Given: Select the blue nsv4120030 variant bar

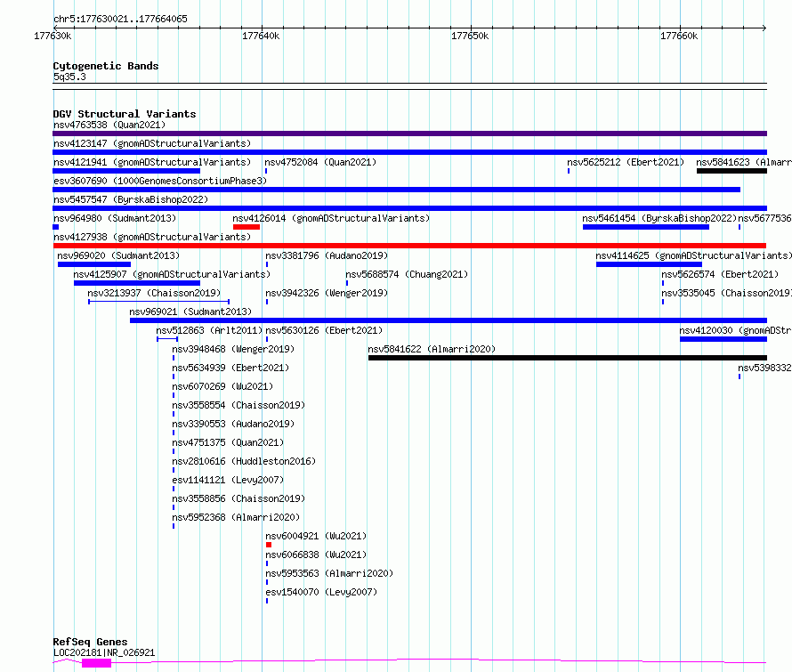Looking at the screenshot, I should point(723,339).
